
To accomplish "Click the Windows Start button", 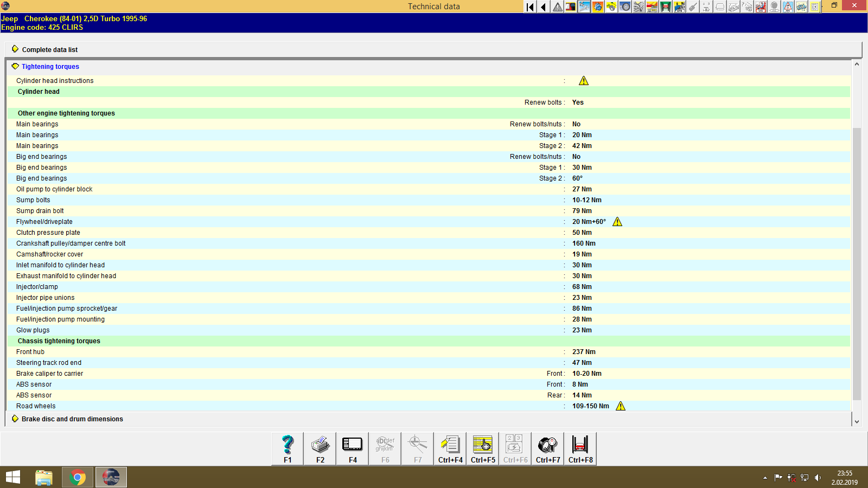I will pos(13,477).
